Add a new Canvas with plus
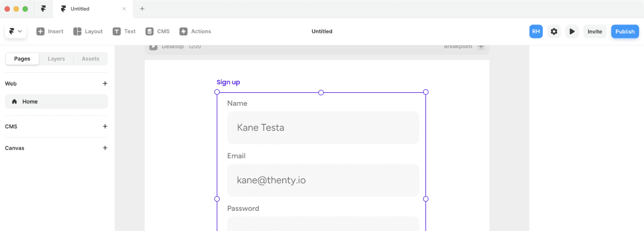This screenshot has width=644, height=231. [105, 148]
